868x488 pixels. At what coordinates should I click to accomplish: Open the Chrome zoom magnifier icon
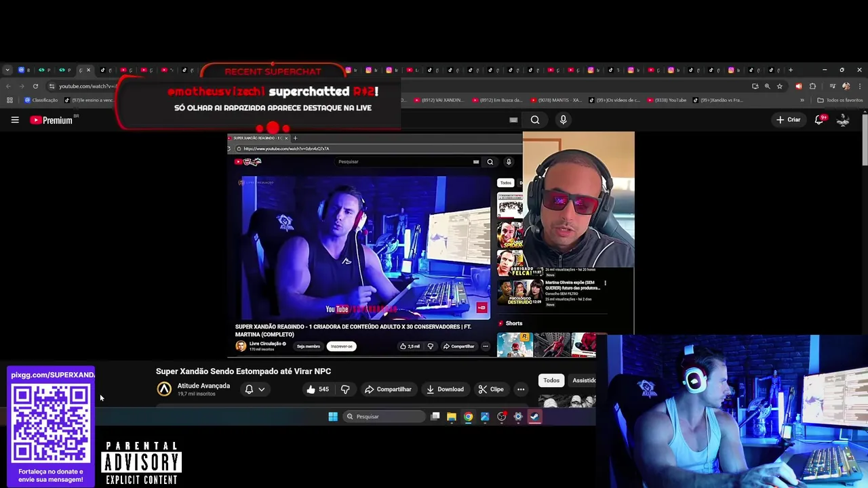[768, 86]
